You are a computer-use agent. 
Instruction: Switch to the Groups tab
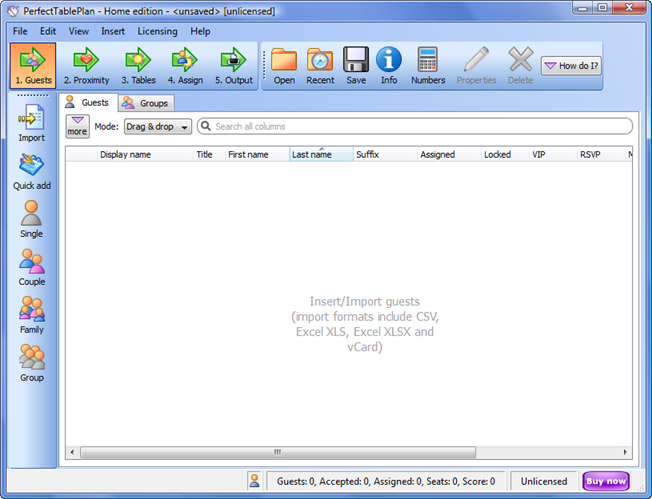click(x=146, y=103)
